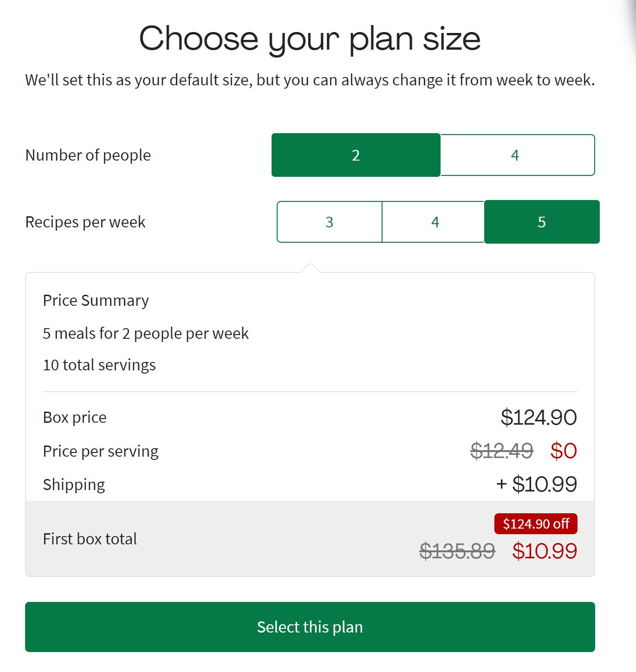The width and height of the screenshot is (636, 672).
Task: Click the red $0 per-serving price
Action: tap(564, 451)
